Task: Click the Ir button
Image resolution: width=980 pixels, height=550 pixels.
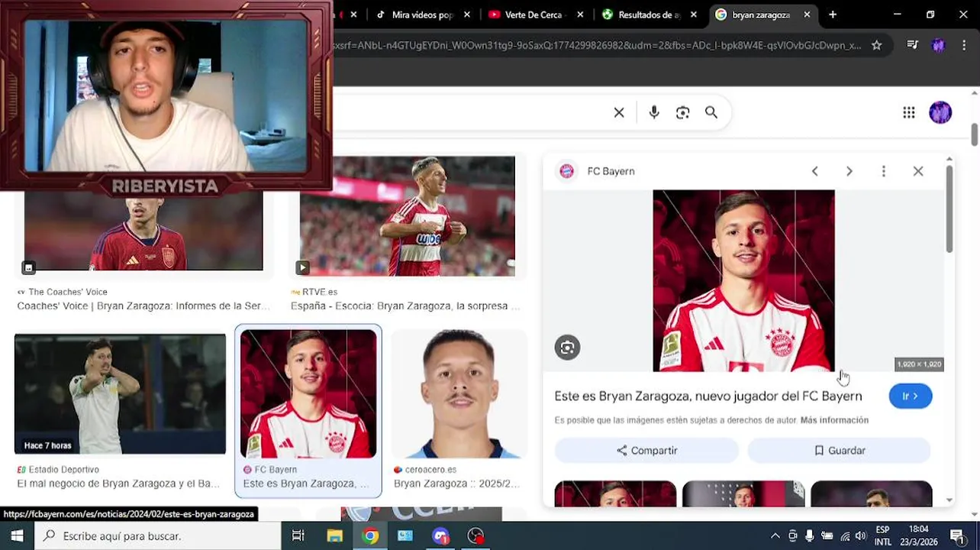Action: click(910, 396)
